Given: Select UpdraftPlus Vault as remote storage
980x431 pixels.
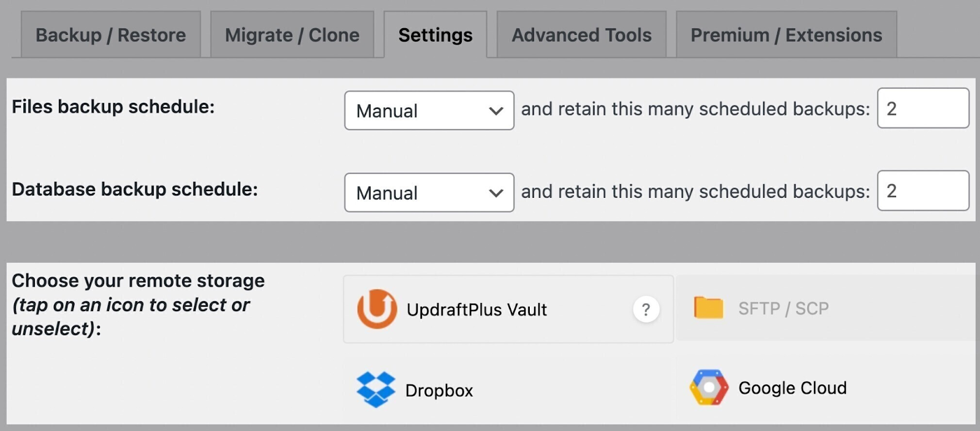Looking at the screenshot, I should pos(477,310).
